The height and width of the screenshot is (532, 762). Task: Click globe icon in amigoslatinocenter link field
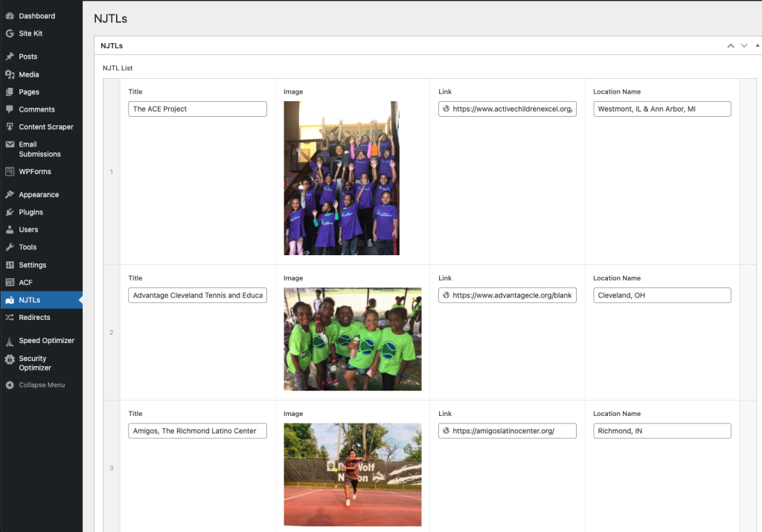(446, 431)
